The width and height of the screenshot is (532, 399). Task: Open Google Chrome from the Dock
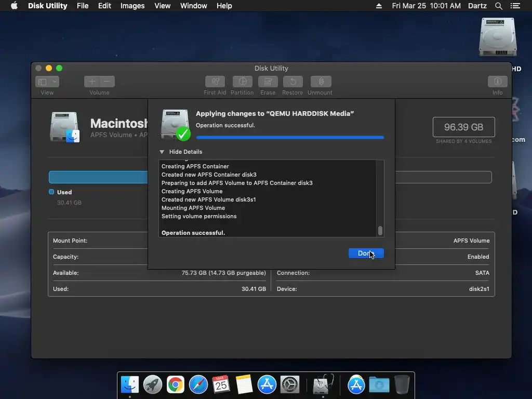coord(176,384)
